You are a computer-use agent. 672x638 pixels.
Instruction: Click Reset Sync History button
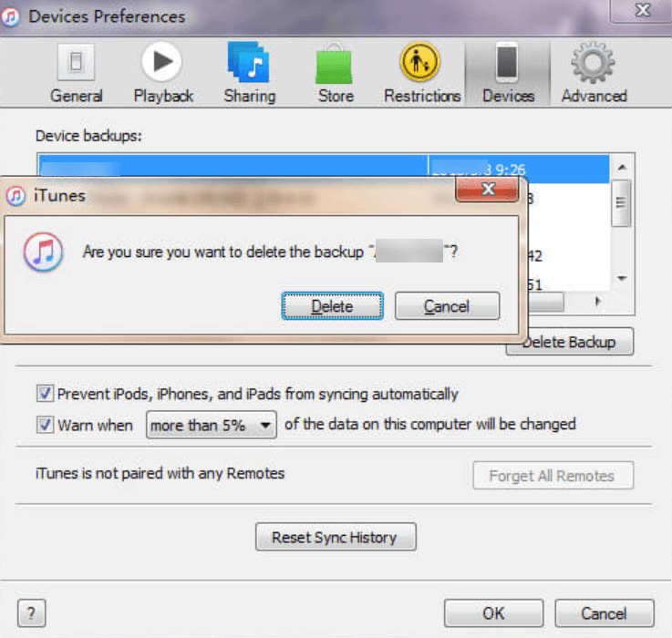[x=336, y=537]
